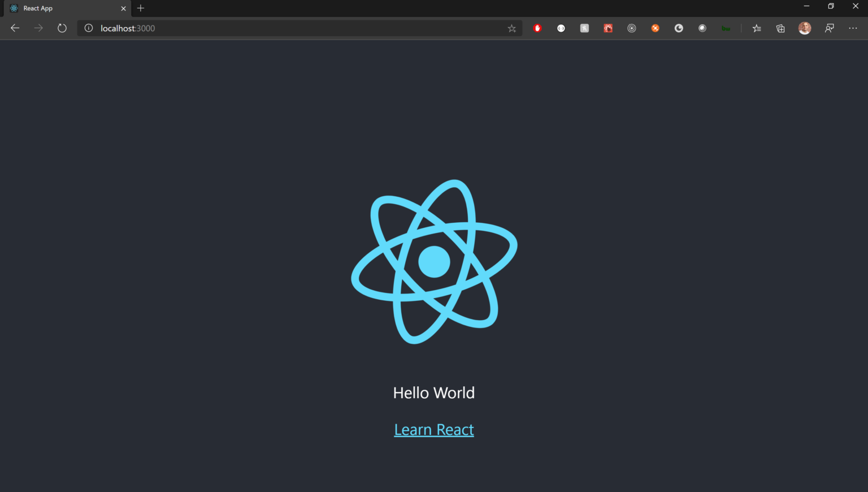The height and width of the screenshot is (492, 868).
Task: Click the browser profile avatar
Action: click(804, 28)
